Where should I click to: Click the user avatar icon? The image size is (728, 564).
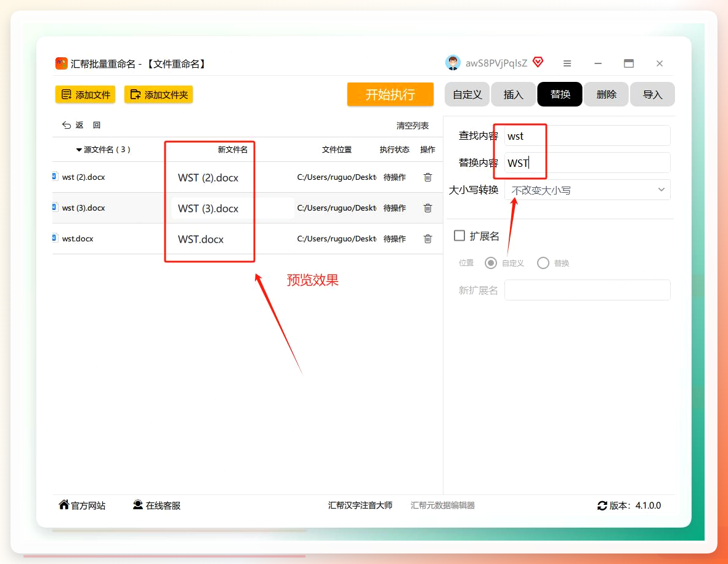(x=452, y=63)
